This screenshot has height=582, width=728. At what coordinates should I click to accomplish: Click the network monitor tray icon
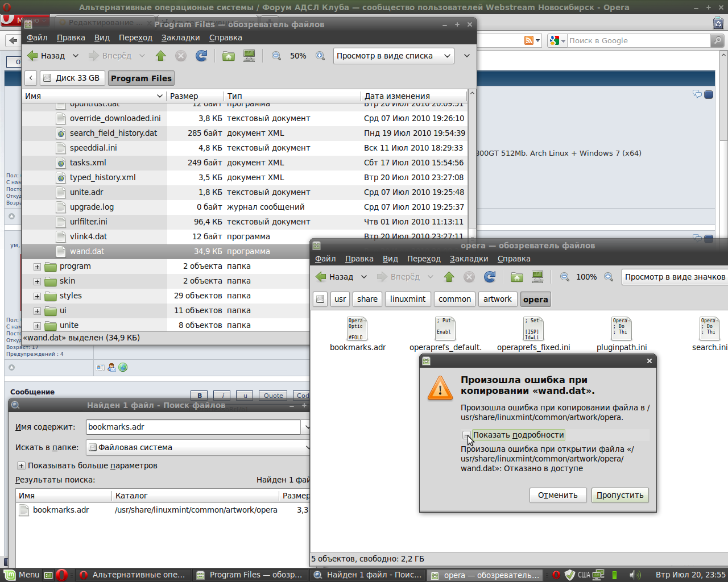[598, 575]
